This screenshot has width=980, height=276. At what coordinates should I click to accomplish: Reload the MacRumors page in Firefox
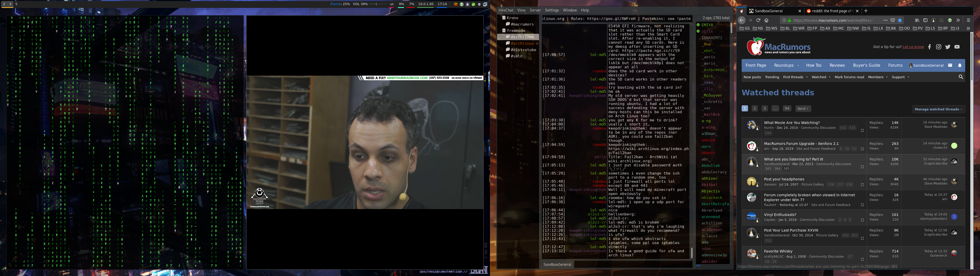[x=758, y=20]
